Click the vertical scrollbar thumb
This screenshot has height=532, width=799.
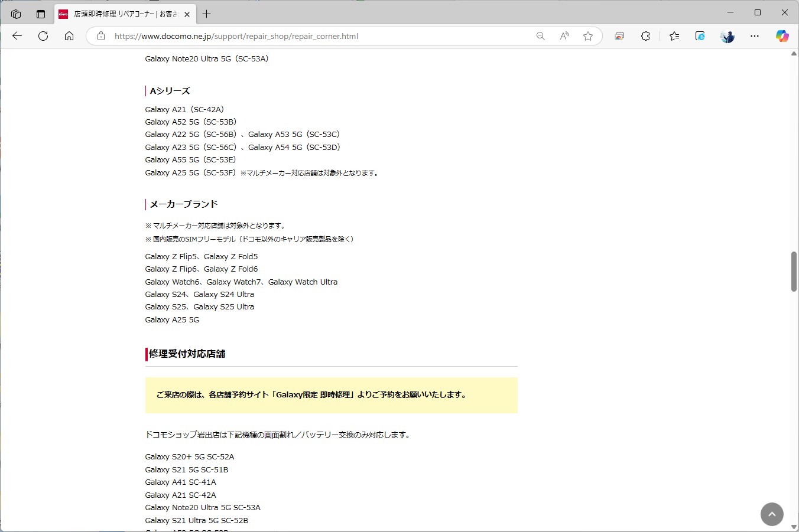(794, 272)
